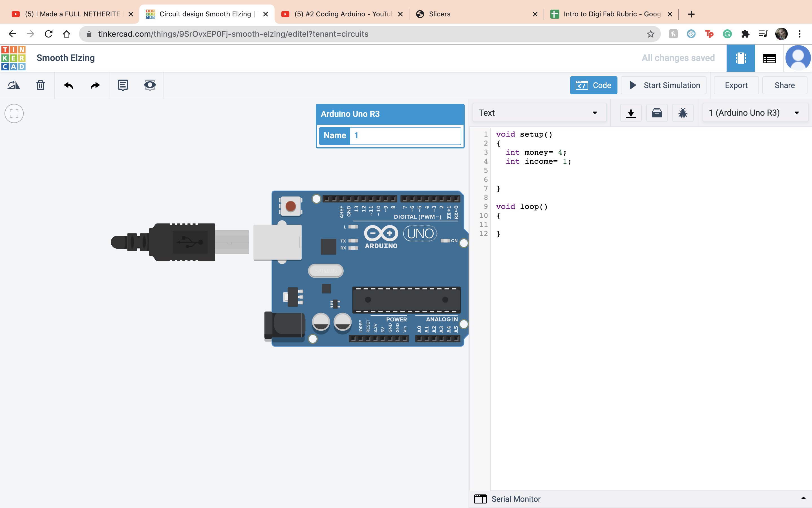Delete selected component with trash icon
The image size is (812, 508).
[x=41, y=85]
